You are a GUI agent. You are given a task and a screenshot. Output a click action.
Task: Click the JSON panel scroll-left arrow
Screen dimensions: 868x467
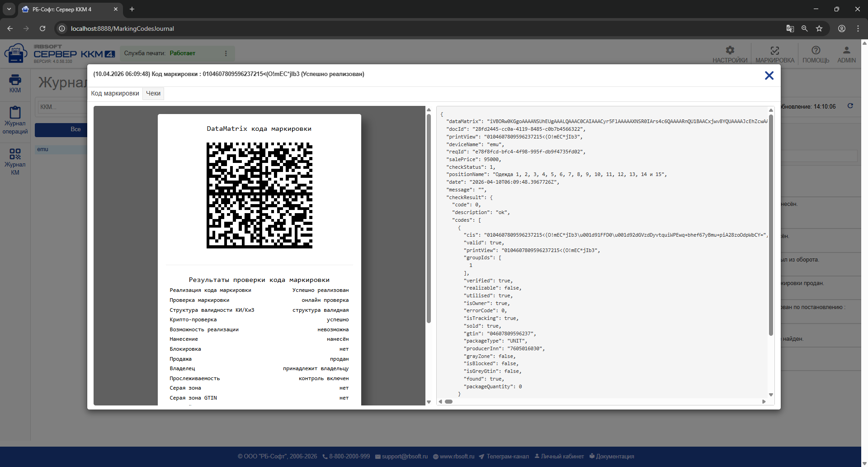click(x=440, y=401)
